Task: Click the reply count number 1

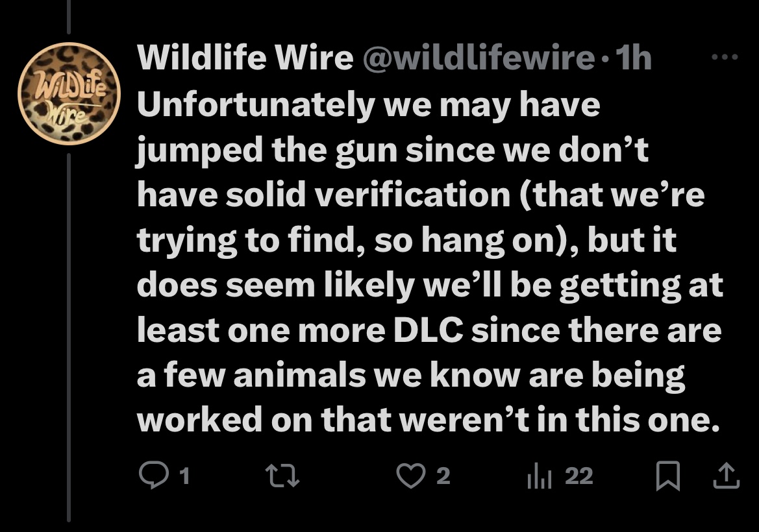Action: coord(184,476)
